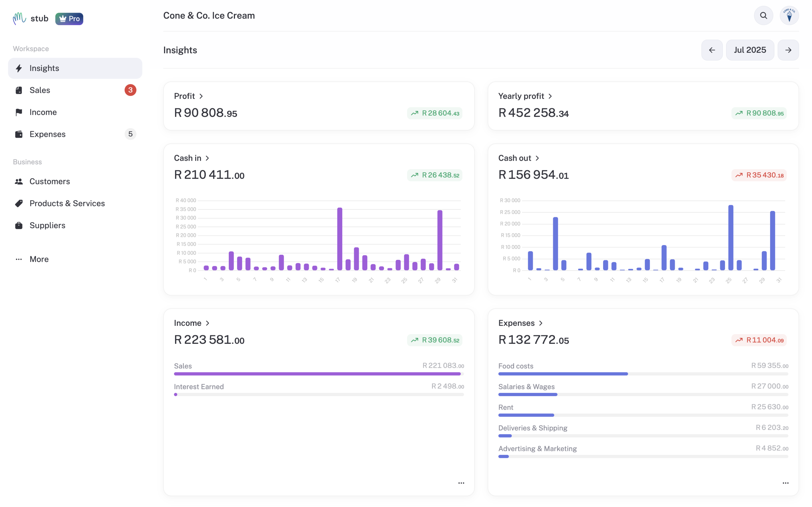
Task: Open Suppliers from the sidebar
Action: point(75,225)
